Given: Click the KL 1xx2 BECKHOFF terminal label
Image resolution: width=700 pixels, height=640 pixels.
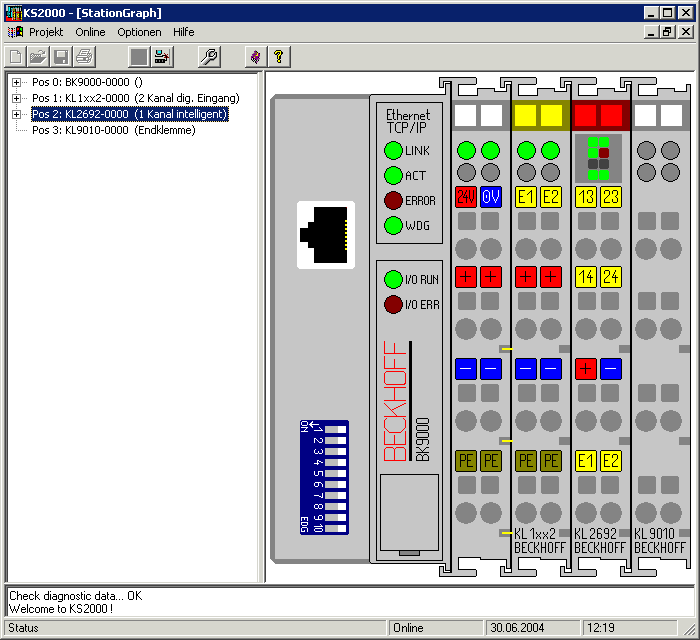Looking at the screenshot, I should coord(540,540).
